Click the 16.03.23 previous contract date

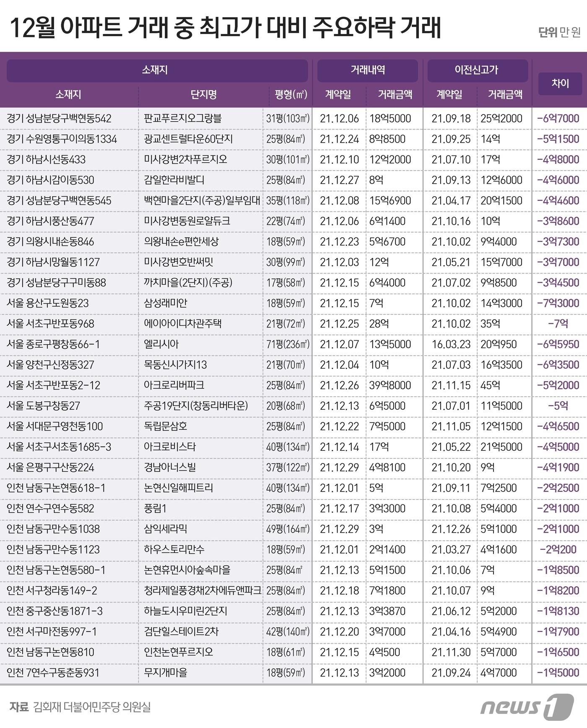[451, 344]
